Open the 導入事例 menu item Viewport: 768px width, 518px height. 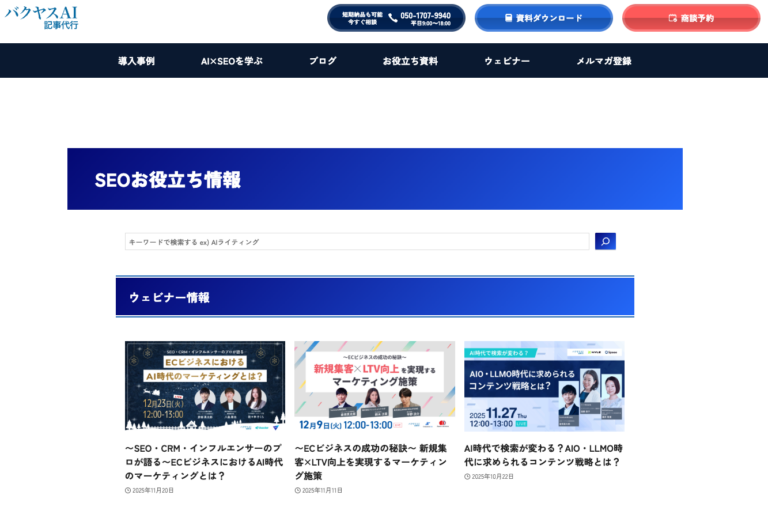[x=136, y=61]
